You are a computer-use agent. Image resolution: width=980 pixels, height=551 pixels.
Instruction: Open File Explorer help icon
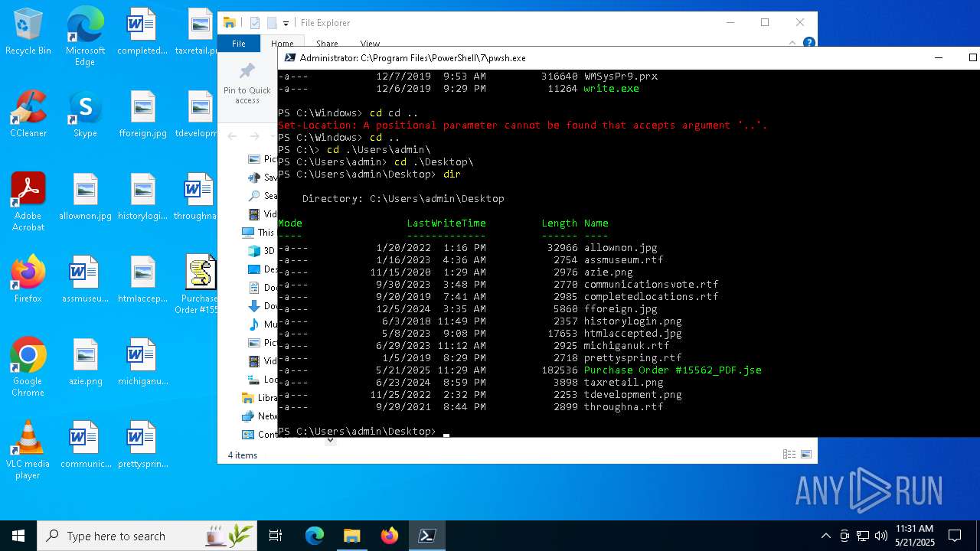809,44
